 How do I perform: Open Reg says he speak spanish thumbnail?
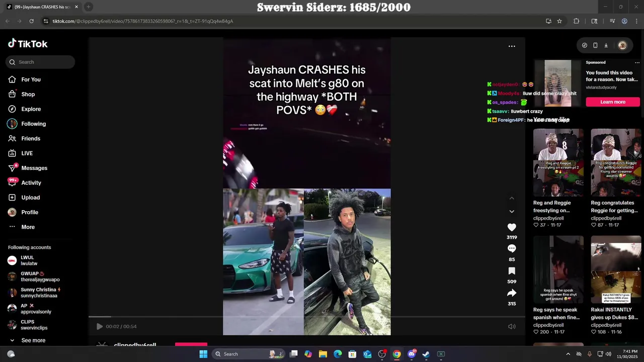pos(558,269)
